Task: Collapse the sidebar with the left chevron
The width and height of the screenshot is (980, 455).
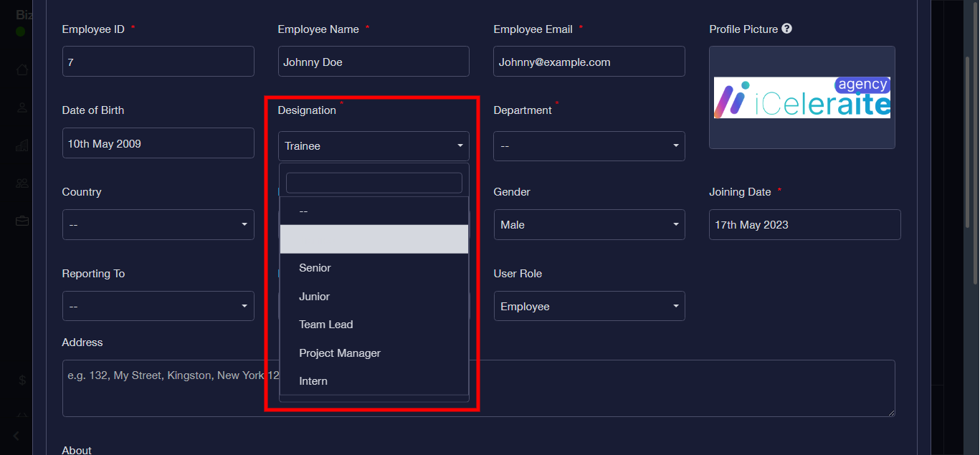Action: click(x=16, y=436)
